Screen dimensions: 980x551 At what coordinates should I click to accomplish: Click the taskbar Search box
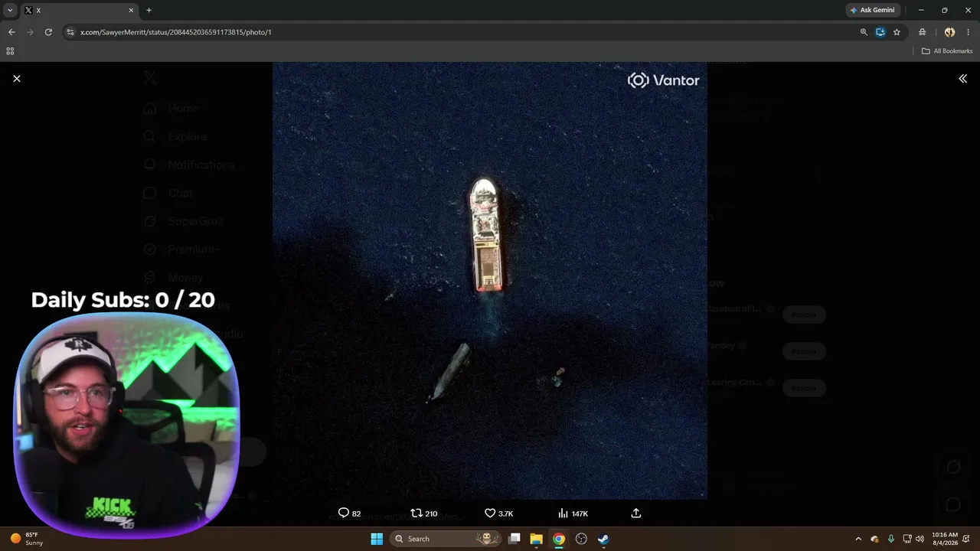(445, 539)
